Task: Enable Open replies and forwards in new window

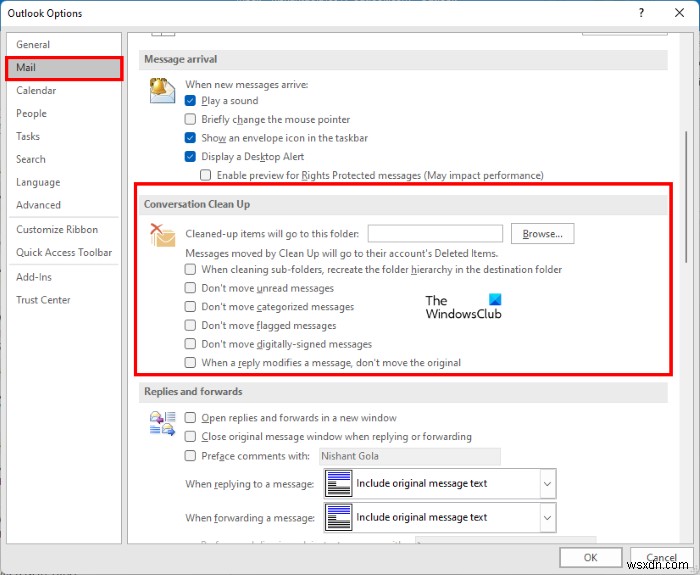Action: click(190, 418)
